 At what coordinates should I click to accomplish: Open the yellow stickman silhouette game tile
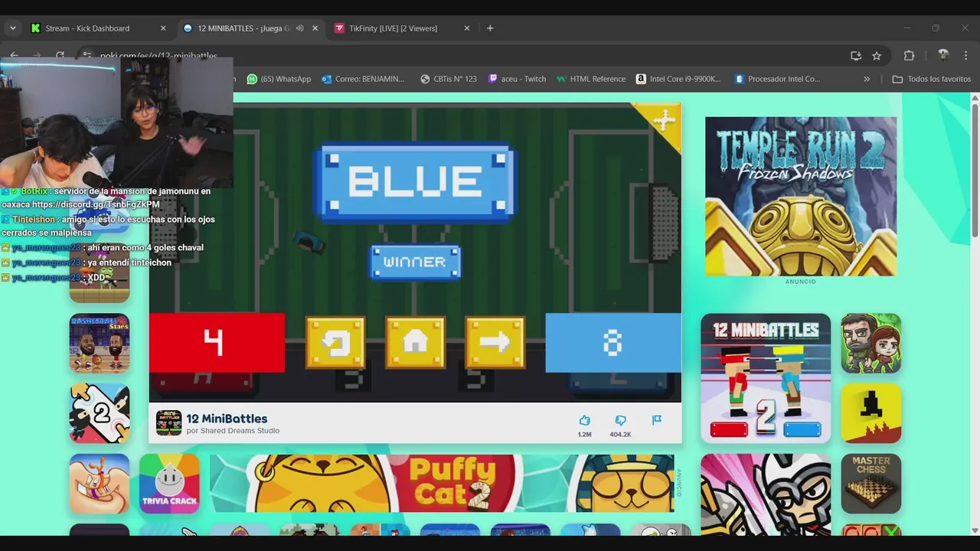click(x=871, y=413)
